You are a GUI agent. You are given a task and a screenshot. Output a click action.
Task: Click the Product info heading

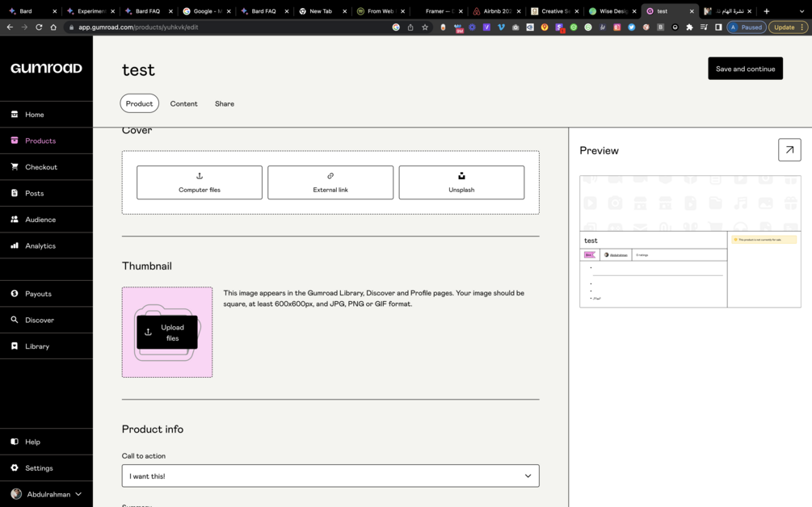point(152,429)
